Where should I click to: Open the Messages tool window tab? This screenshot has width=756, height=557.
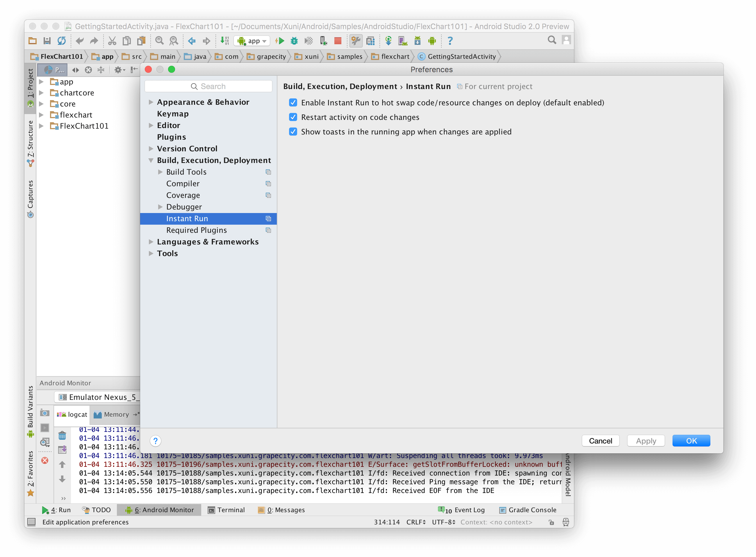281,510
